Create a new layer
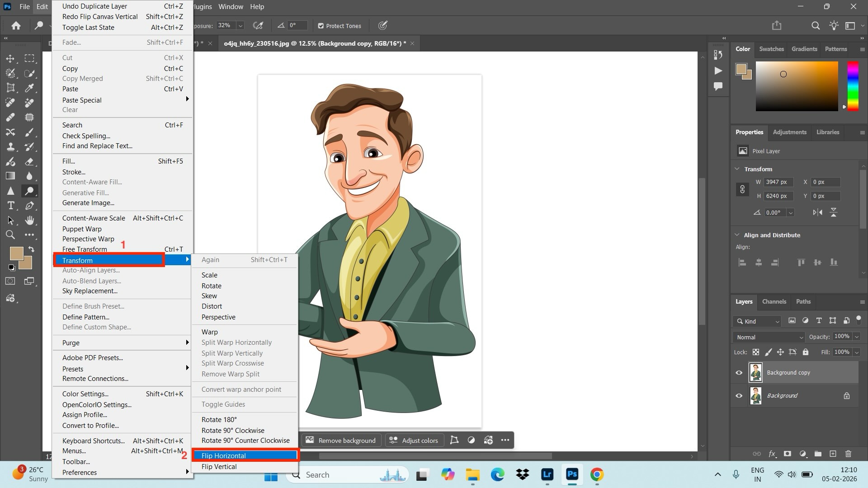This screenshot has height=488, width=868. (833, 454)
